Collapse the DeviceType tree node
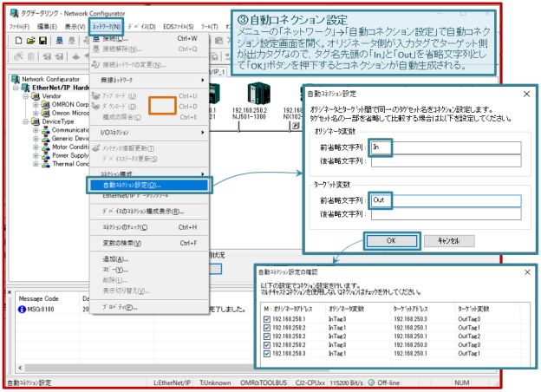The width and height of the screenshot is (541, 392). point(25,121)
